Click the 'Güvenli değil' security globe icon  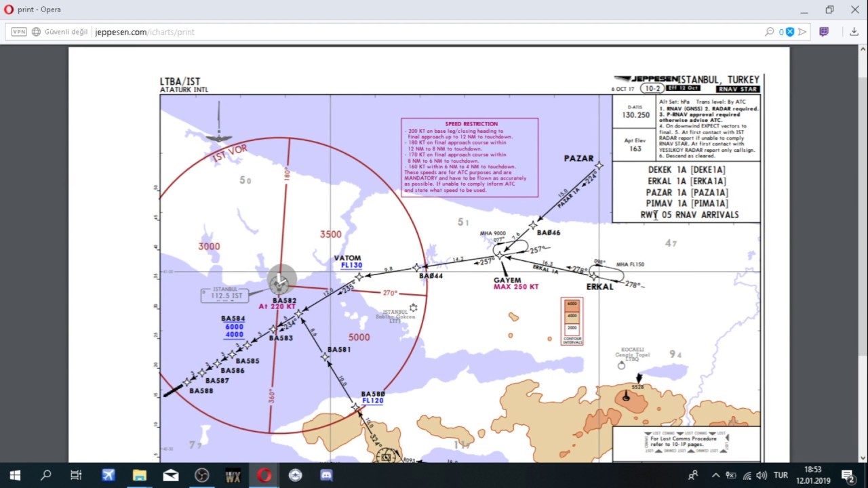(x=35, y=32)
